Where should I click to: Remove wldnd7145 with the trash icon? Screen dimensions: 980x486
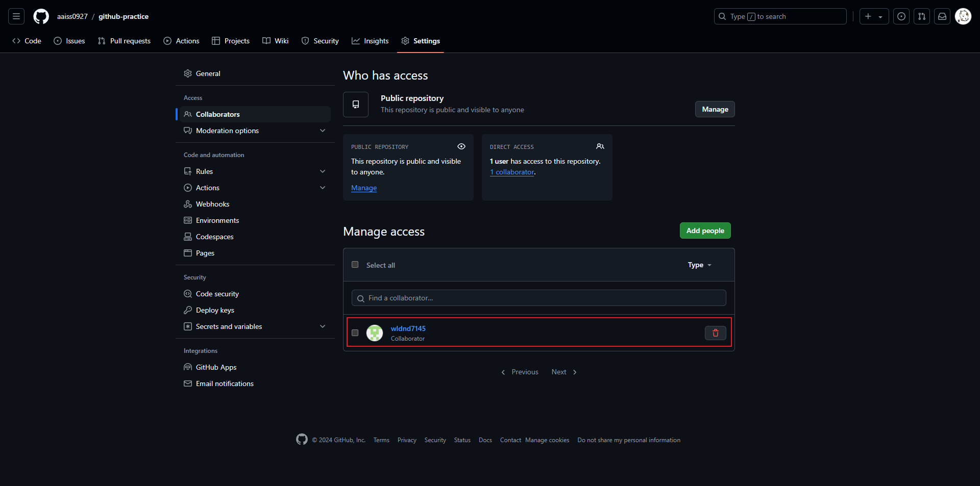coord(716,333)
